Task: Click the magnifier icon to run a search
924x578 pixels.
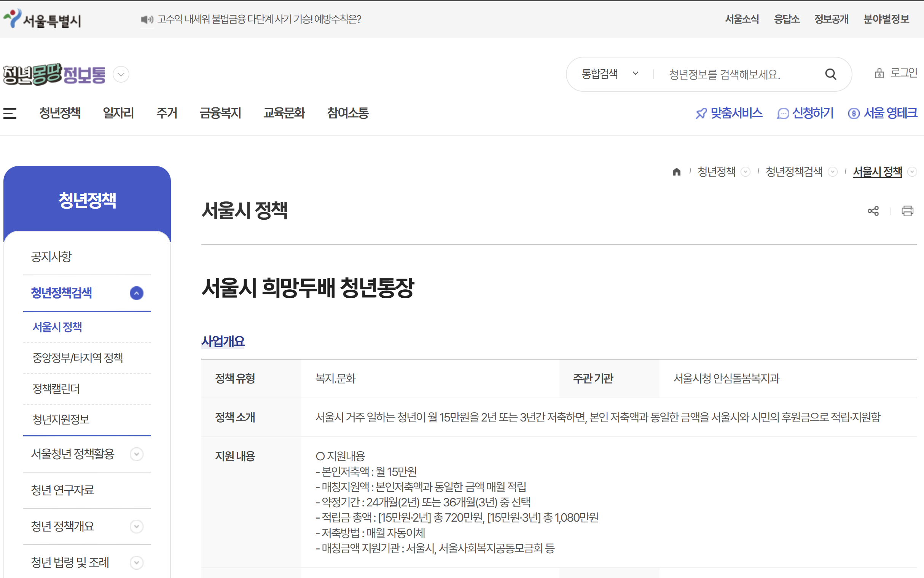Action: click(830, 74)
